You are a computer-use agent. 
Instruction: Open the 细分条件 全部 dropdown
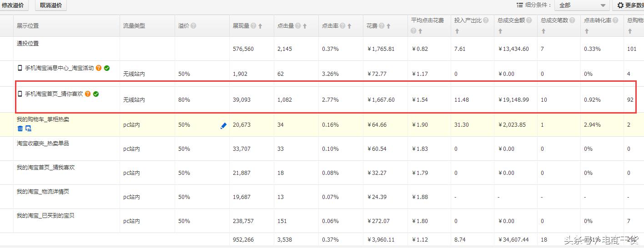click(582, 5)
